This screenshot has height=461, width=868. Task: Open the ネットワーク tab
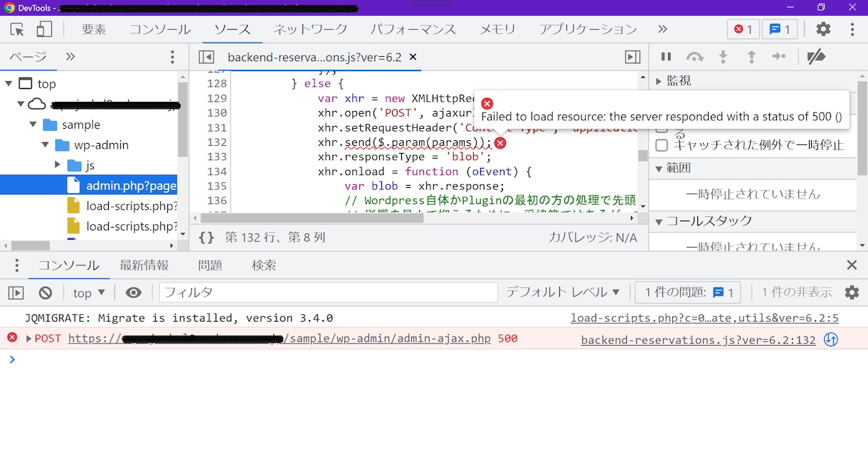[x=311, y=29]
